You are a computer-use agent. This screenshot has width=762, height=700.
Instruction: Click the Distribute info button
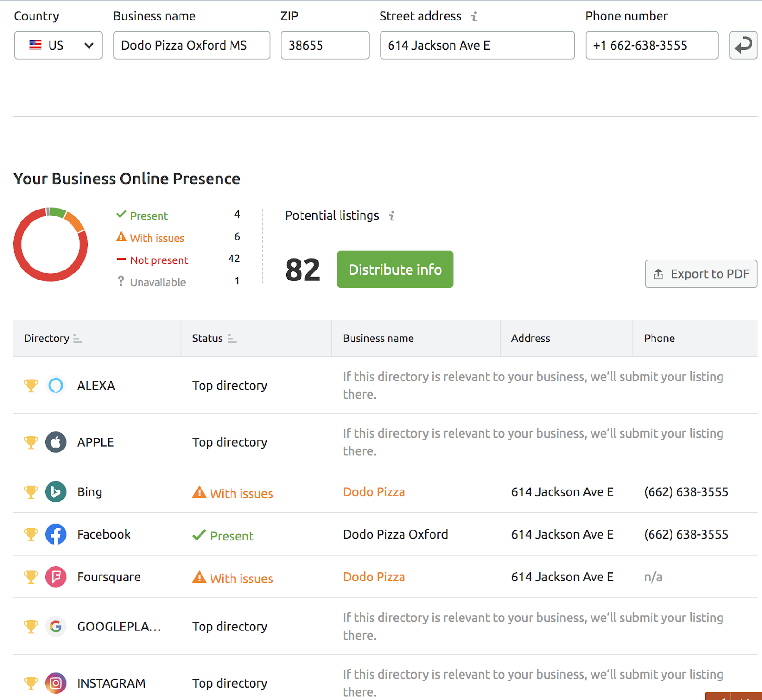[x=394, y=270]
